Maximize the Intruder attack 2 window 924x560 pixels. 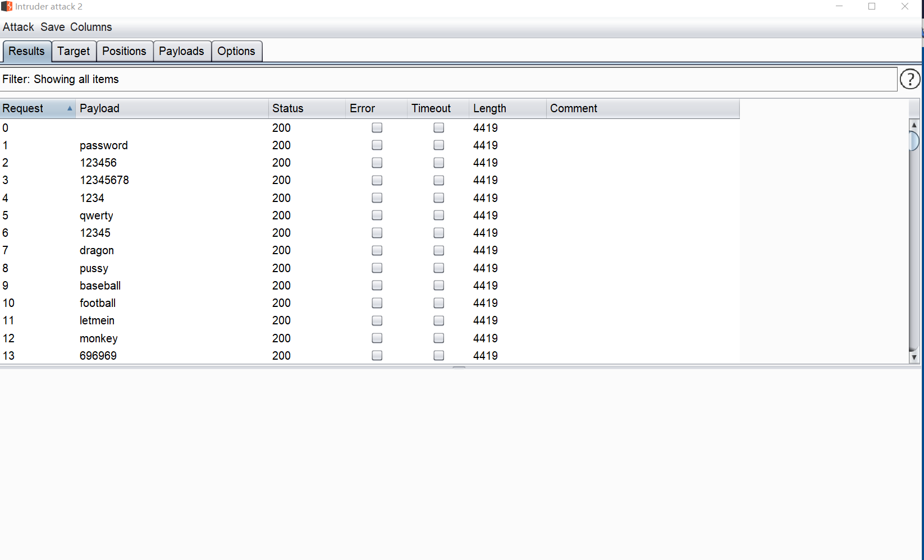click(872, 6)
